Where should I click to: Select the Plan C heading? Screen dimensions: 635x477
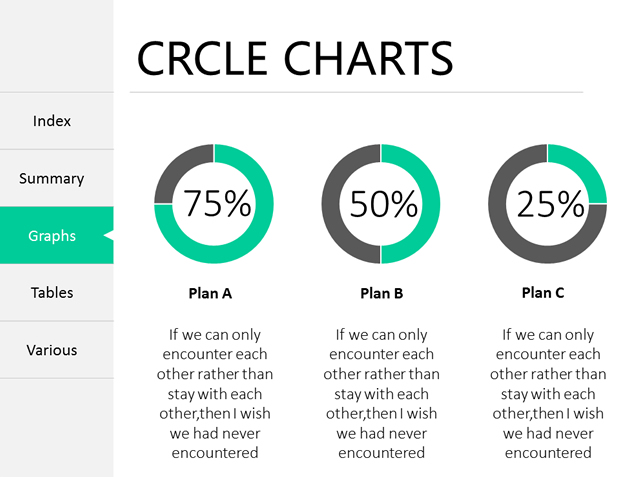pyautogui.click(x=543, y=292)
